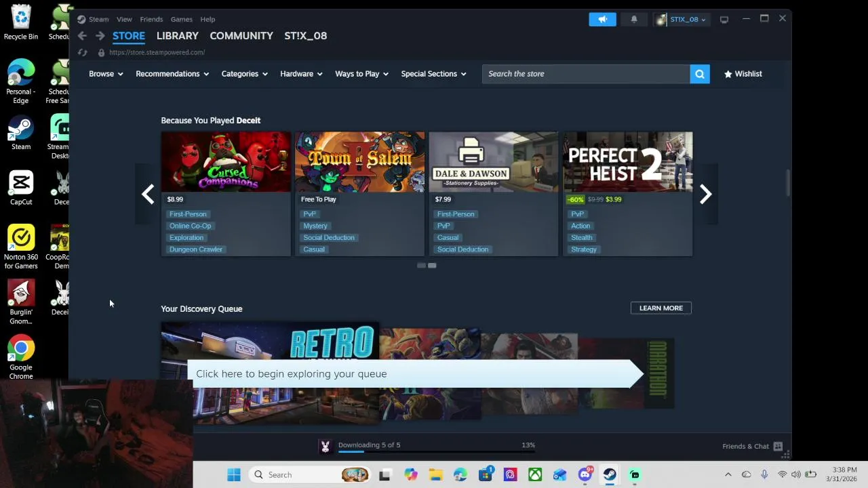
Task: Open the notifications bell in Steam
Action: (x=634, y=19)
